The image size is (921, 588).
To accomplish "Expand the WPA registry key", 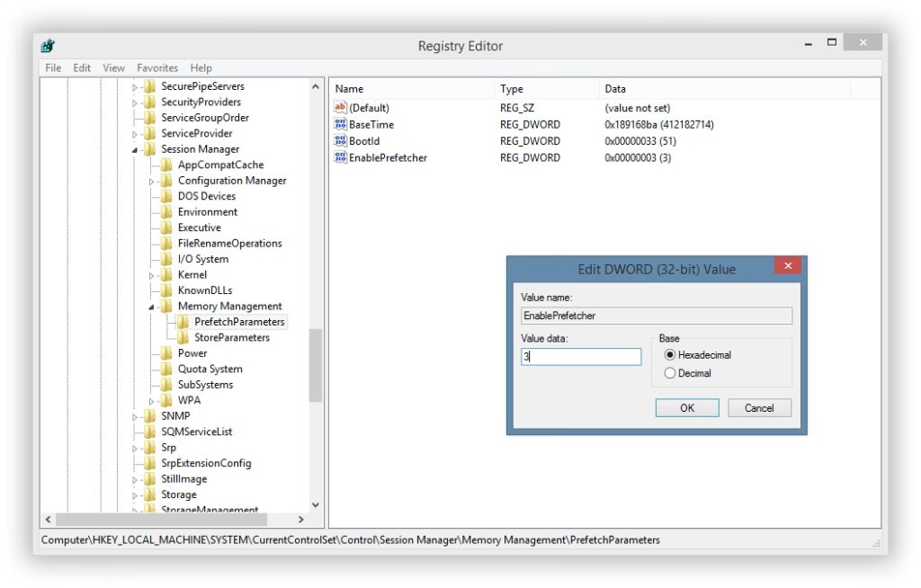I will tap(151, 401).
